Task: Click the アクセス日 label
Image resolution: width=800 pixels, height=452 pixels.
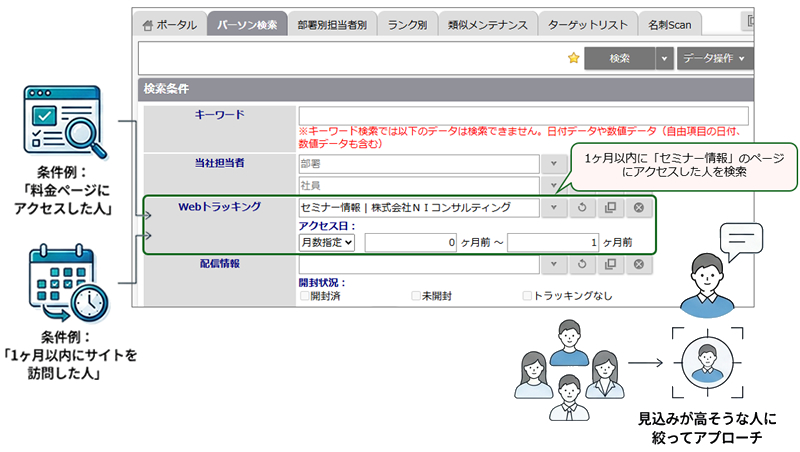Action: coord(327,225)
